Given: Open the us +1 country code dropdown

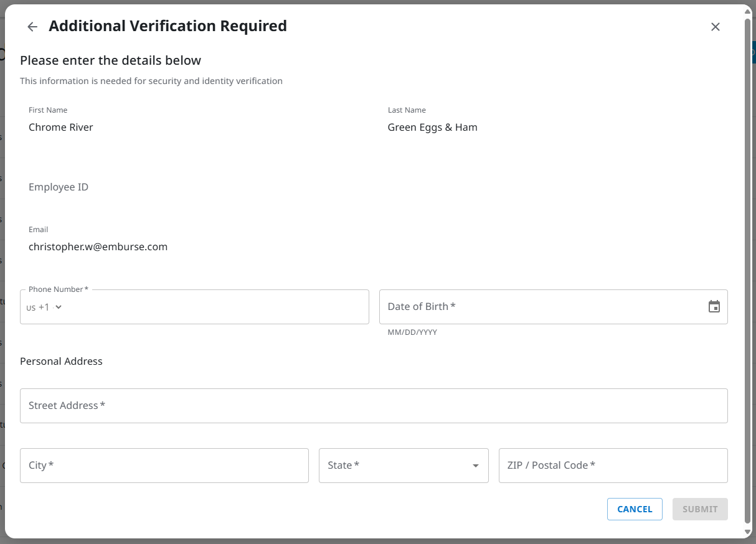Looking at the screenshot, I should click(44, 307).
